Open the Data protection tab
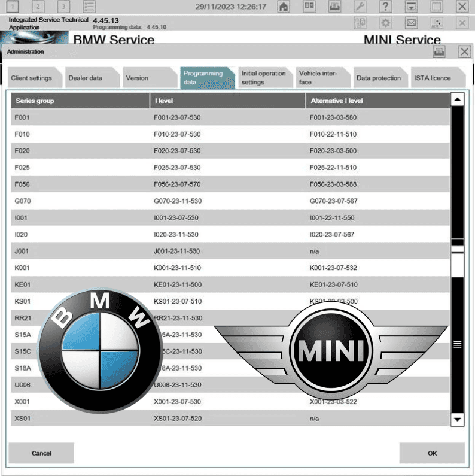 tap(380, 78)
